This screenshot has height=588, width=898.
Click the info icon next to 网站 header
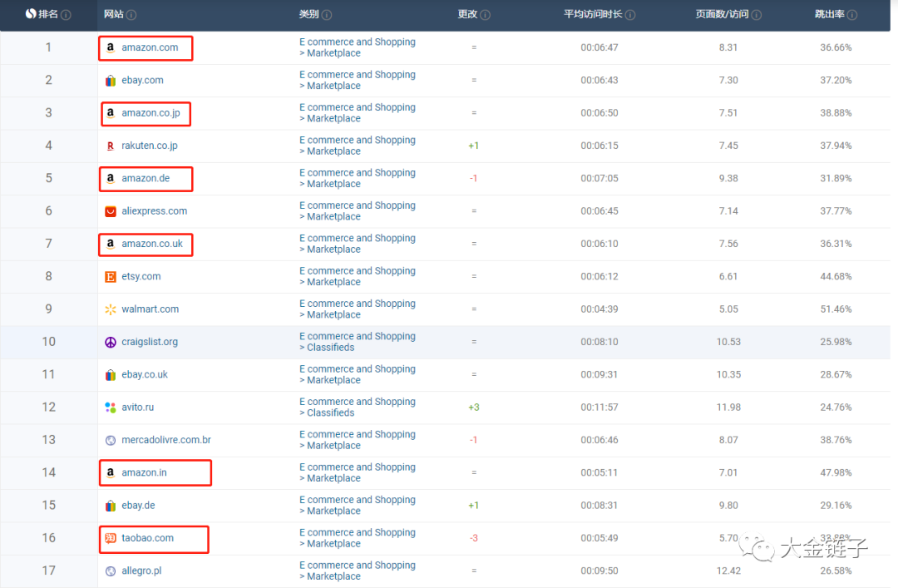point(131,15)
